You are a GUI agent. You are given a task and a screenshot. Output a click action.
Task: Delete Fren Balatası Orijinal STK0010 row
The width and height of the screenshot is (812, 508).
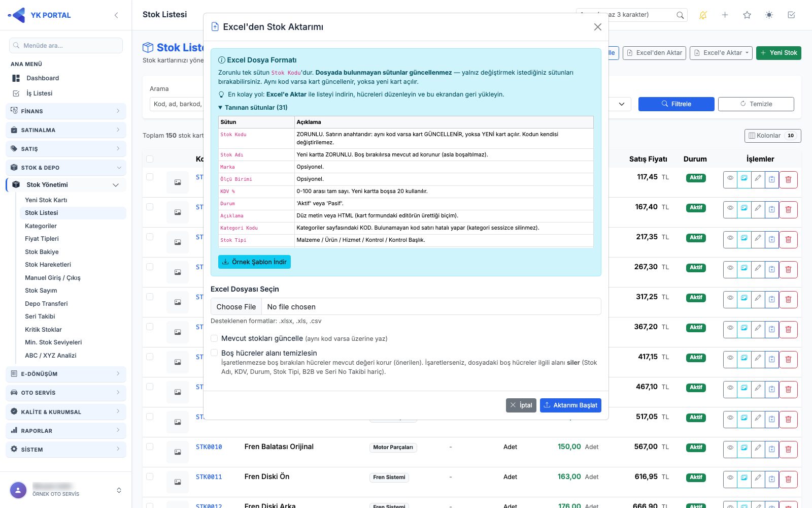pyautogui.click(x=788, y=449)
